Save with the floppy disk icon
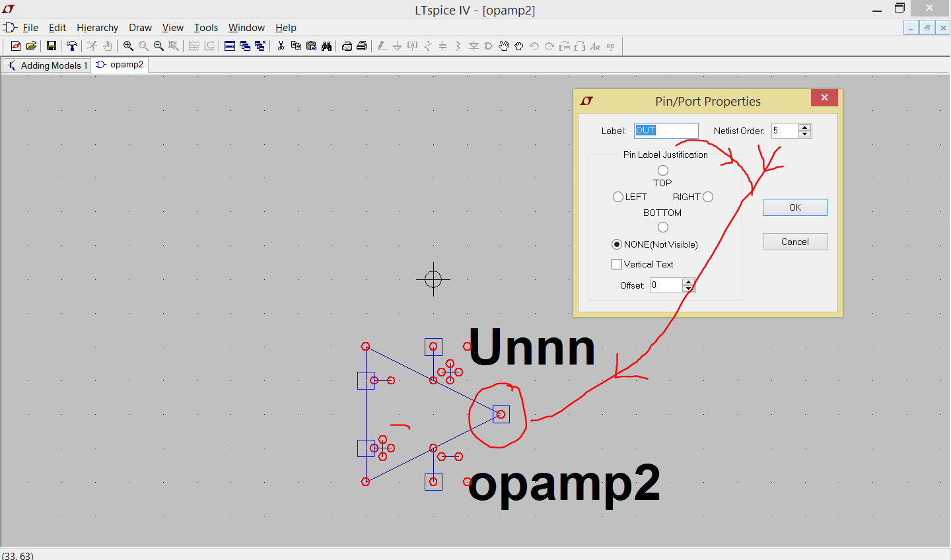 (51, 46)
